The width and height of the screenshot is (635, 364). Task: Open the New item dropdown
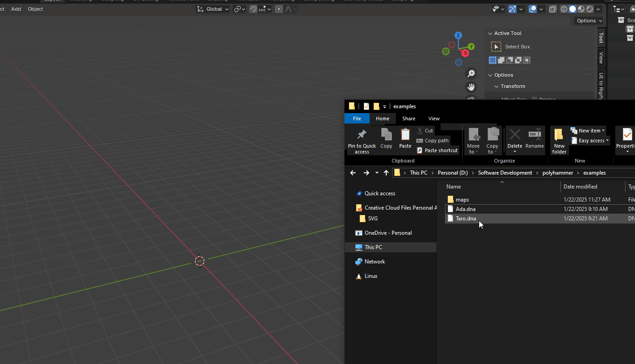(589, 131)
